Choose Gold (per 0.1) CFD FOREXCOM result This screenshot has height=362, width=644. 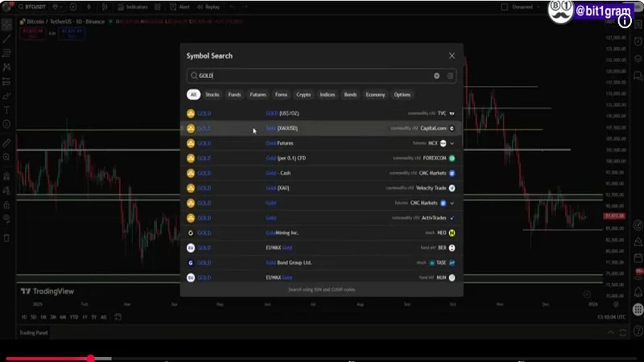(321, 158)
